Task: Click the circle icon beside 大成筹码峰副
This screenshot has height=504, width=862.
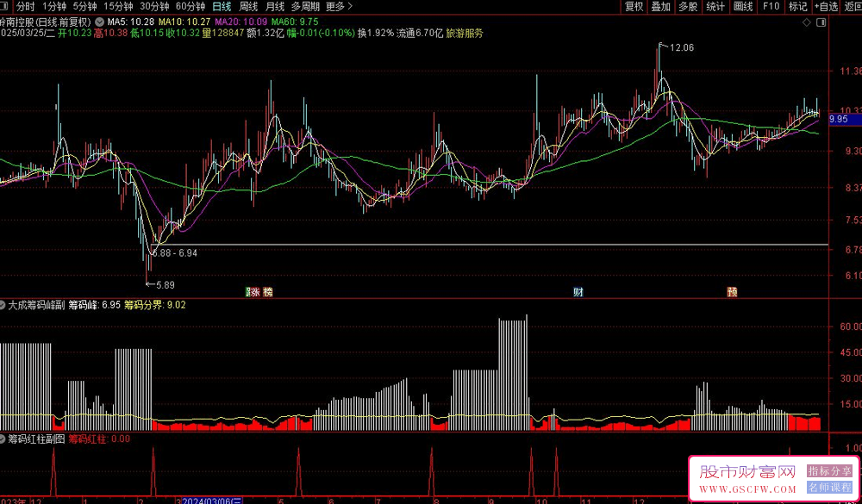Action: 3,304
